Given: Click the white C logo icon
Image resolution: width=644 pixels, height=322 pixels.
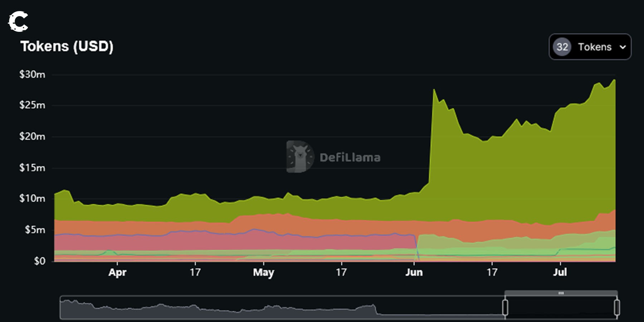Looking at the screenshot, I should (x=18, y=22).
